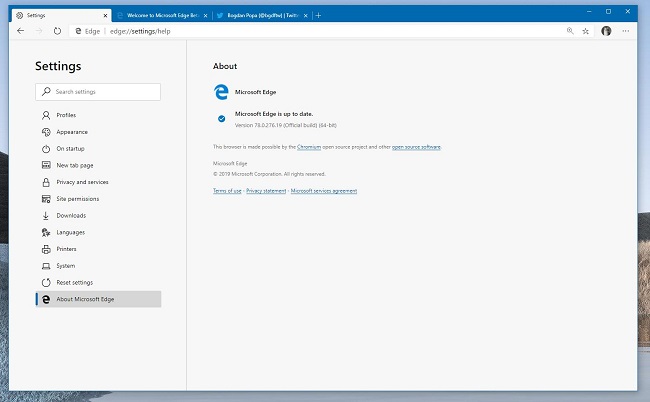Screen dimensions: 650x402
Task: Open Appearance settings
Action: [98, 132]
